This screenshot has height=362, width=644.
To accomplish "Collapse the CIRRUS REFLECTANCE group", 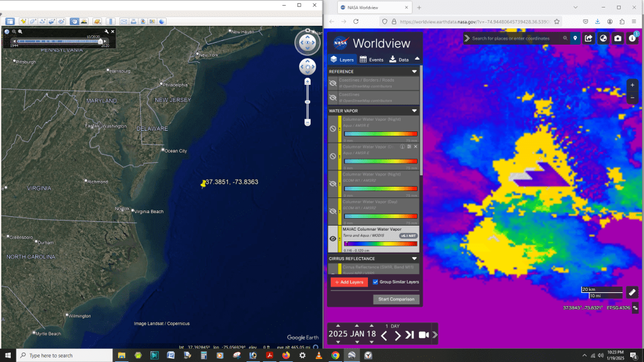I will click(x=414, y=258).
